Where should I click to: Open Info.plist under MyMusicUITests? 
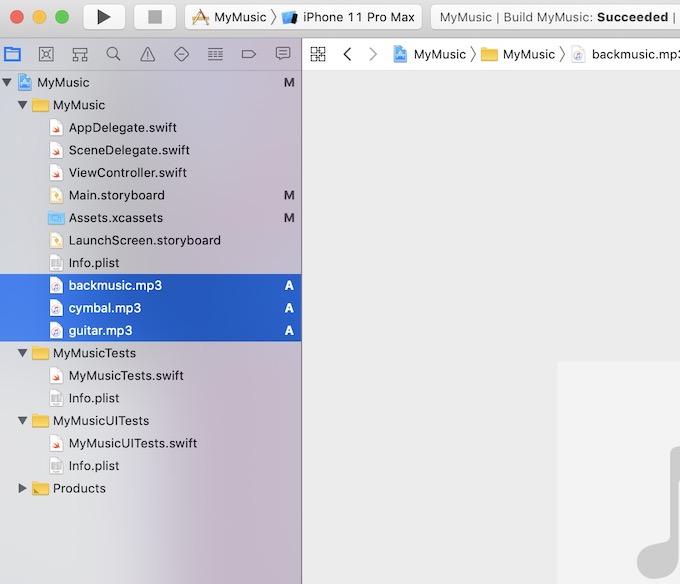coord(150,466)
